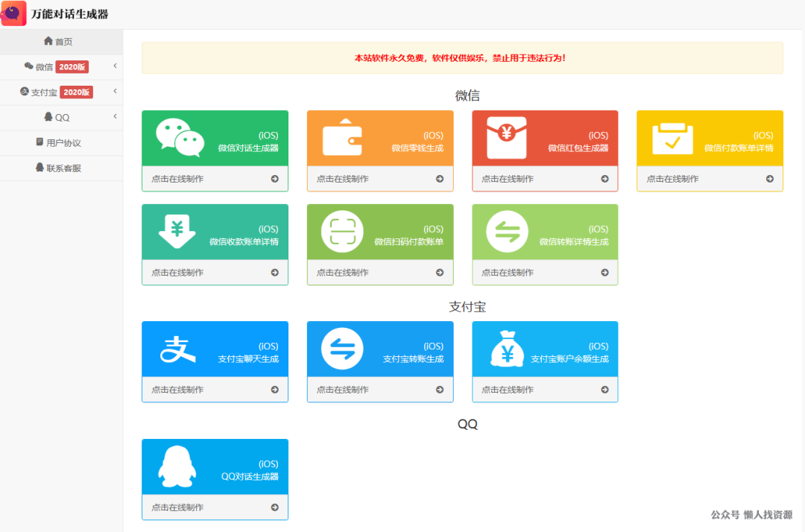Click the 微信零钱生成 card title text
Viewport: 805px width, 532px height.
coord(417,148)
